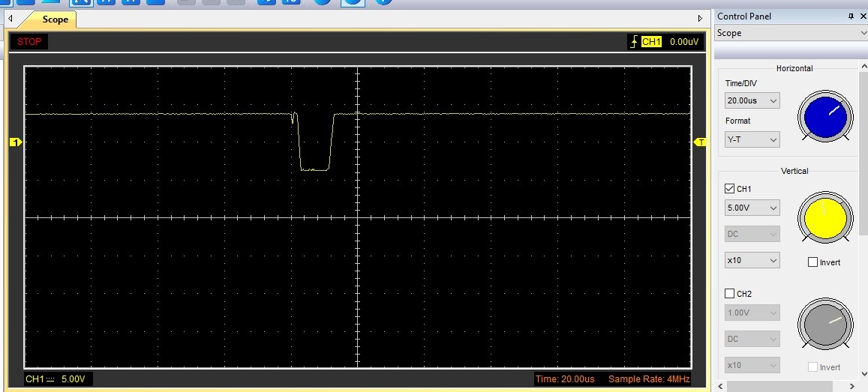
Task: Click the red STOP status indicator
Action: tap(30, 41)
